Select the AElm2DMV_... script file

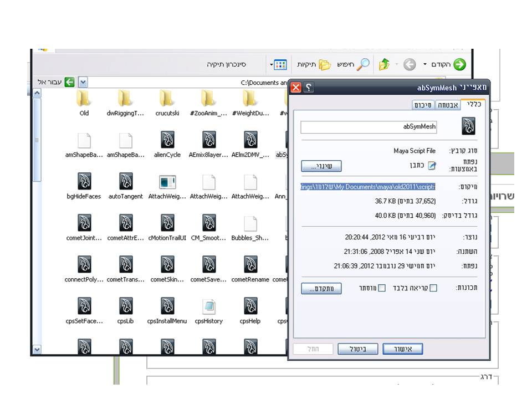click(x=250, y=140)
